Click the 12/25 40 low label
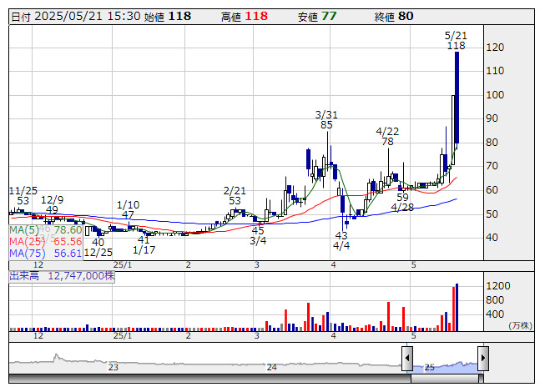This screenshot has width=545, height=392. (98, 247)
